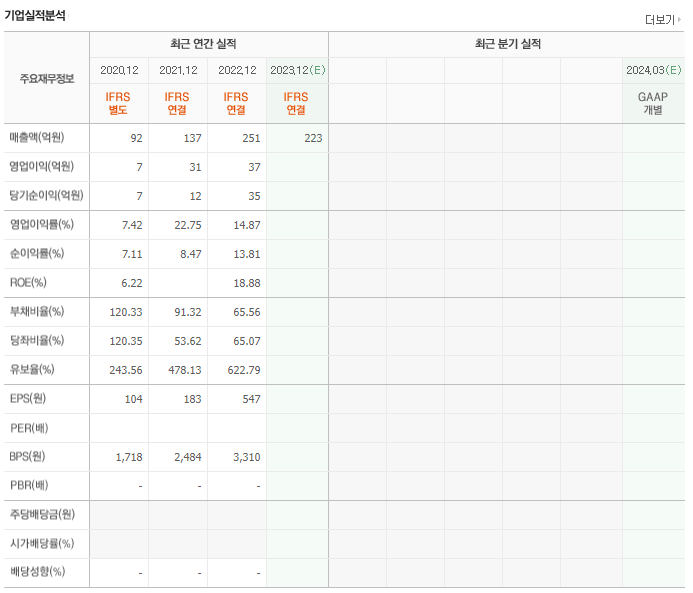Image resolution: width=693 pixels, height=593 pixels.
Task: Select the EPS(원) row label
Action: (28, 399)
